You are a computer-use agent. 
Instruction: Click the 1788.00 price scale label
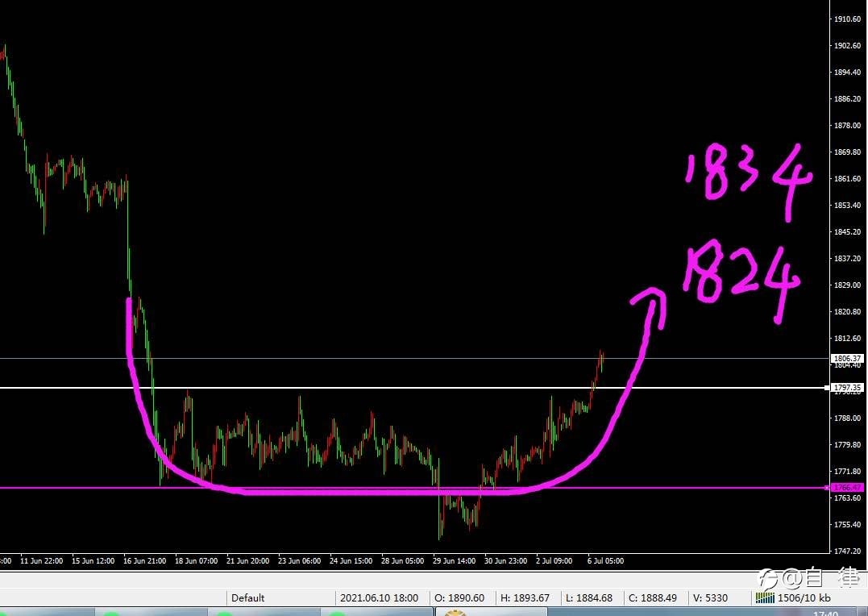click(848, 418)
